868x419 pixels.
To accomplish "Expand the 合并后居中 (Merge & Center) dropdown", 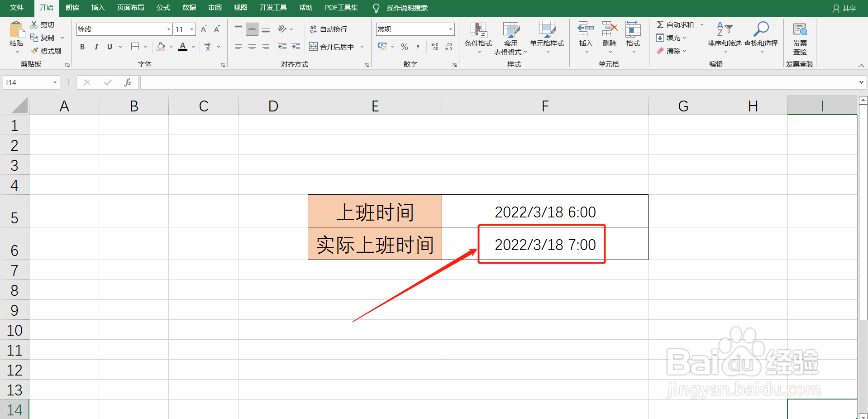I will pyautogui.click(x=362, y=46).
